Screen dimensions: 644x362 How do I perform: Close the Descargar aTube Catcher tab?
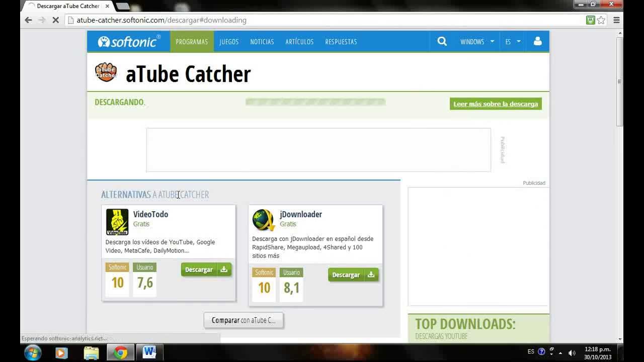point(107,6)
